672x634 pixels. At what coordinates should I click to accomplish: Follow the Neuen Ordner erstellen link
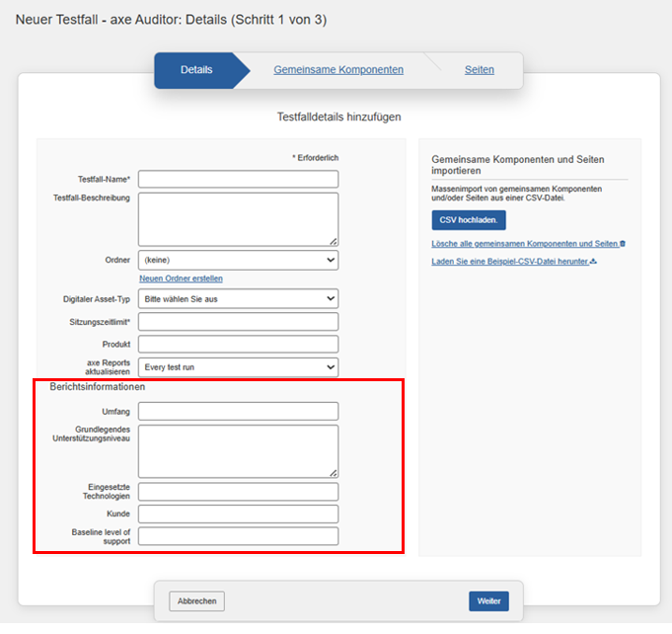pos(181,278)
